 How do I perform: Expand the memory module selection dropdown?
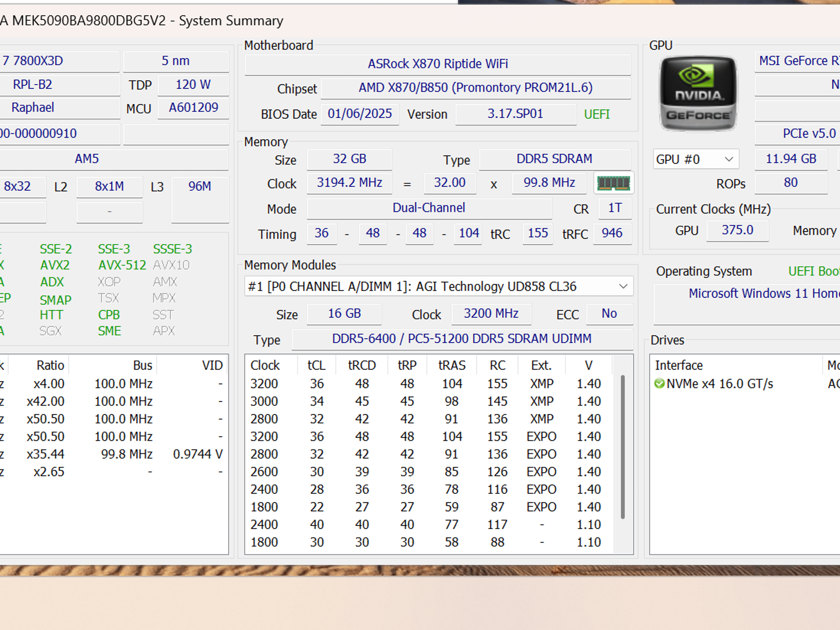pyautogui.click(x=439, y=286)
